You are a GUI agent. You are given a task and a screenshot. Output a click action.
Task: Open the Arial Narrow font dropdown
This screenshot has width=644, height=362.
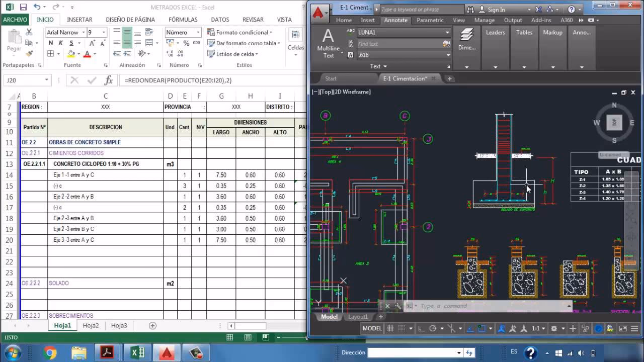[x=83, y=32]
